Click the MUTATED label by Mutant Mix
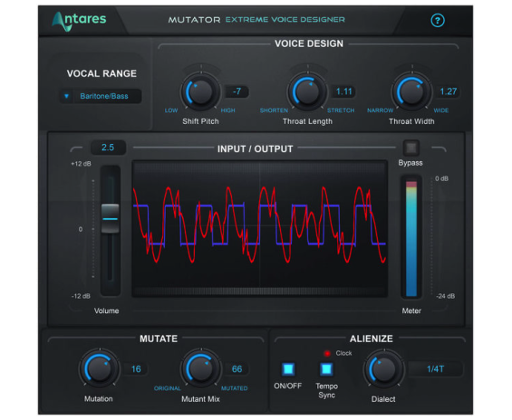The image size is (512, 420). coord(234,388)
